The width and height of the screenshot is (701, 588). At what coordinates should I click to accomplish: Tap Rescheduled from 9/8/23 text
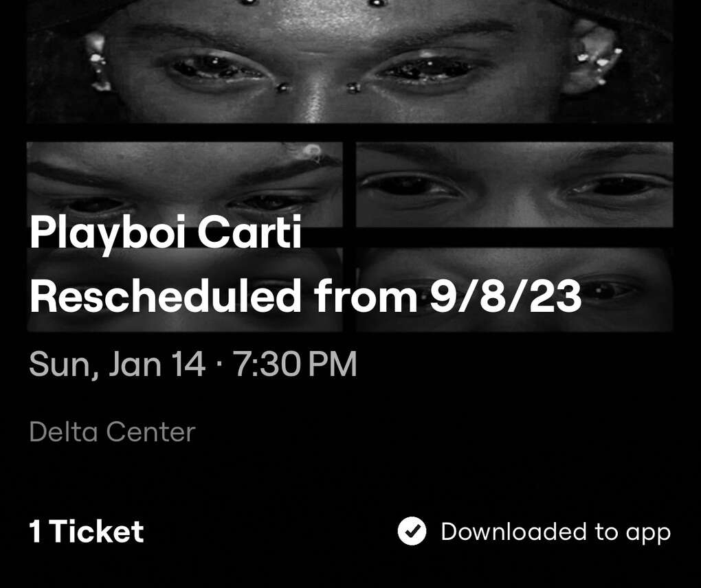pos(306,297)
